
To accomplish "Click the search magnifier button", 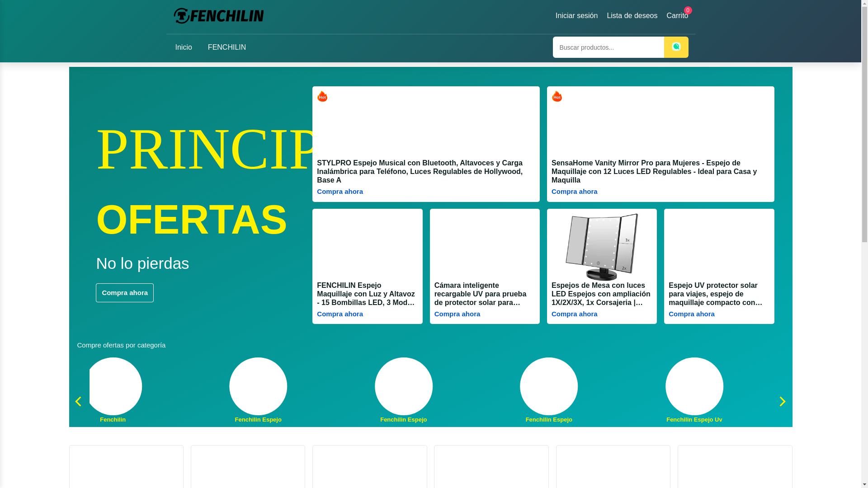I will click(676, 47).
